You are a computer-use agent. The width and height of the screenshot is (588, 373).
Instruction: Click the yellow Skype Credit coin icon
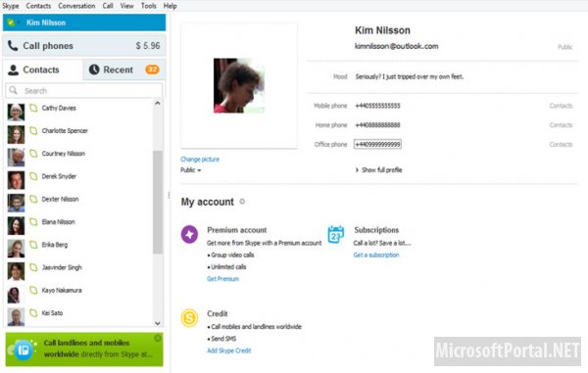(x=189, y=318)
